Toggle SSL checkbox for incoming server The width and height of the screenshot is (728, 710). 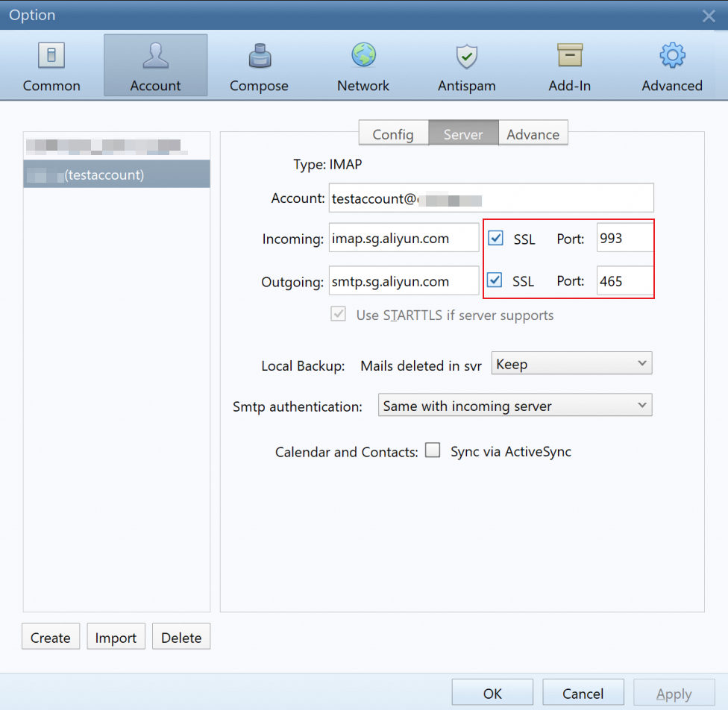click(x=495, y=238)
